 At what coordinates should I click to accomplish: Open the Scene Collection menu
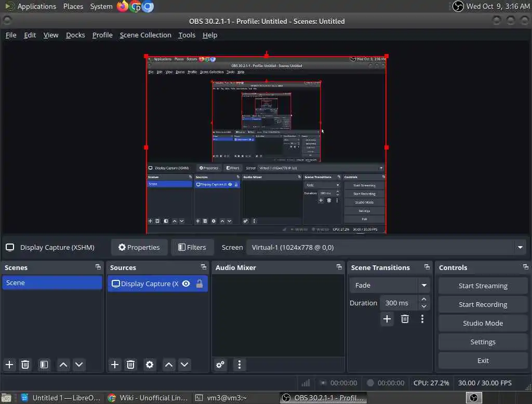145,35
